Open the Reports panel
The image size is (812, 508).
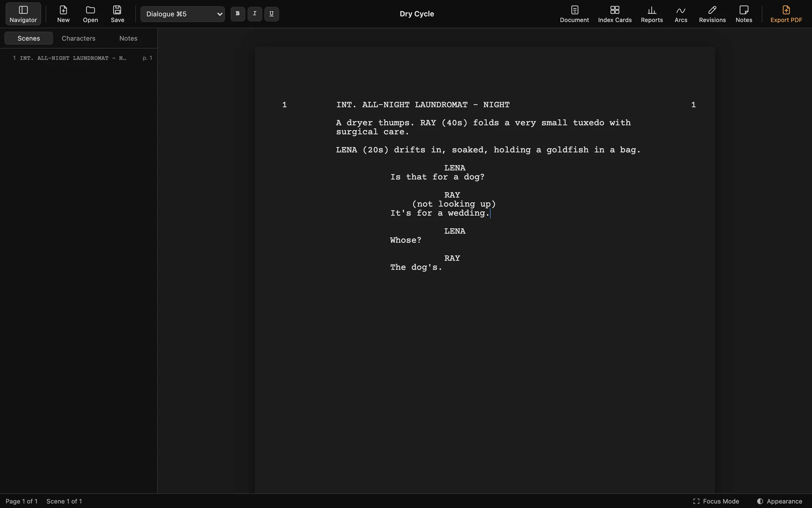pos(652,14)
